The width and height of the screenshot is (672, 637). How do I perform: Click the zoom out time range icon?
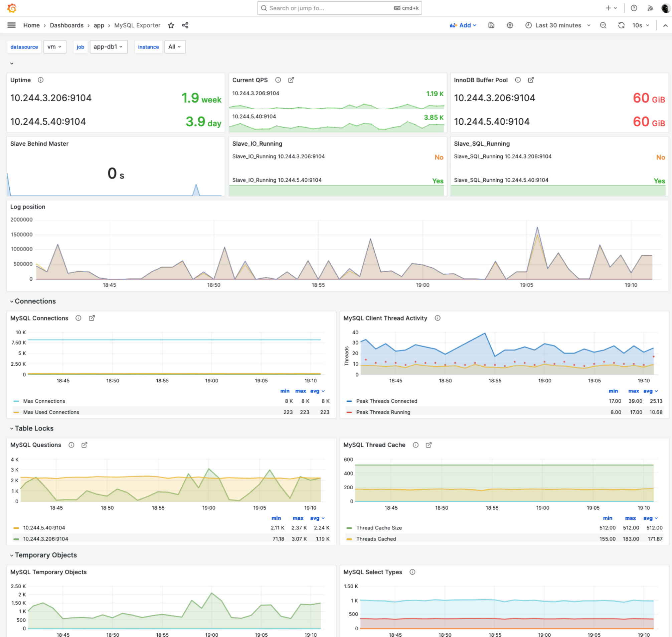coord(603,25)
